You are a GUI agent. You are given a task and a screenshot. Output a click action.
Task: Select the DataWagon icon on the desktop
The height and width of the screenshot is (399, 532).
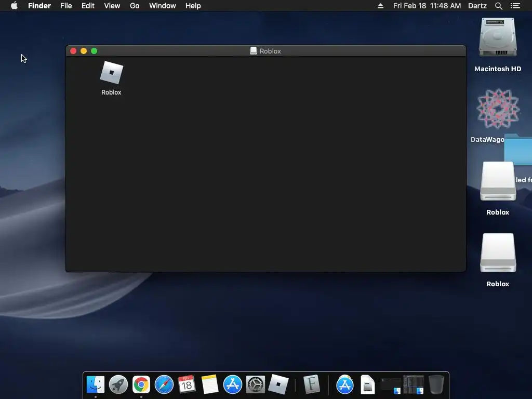click(498, 109)
